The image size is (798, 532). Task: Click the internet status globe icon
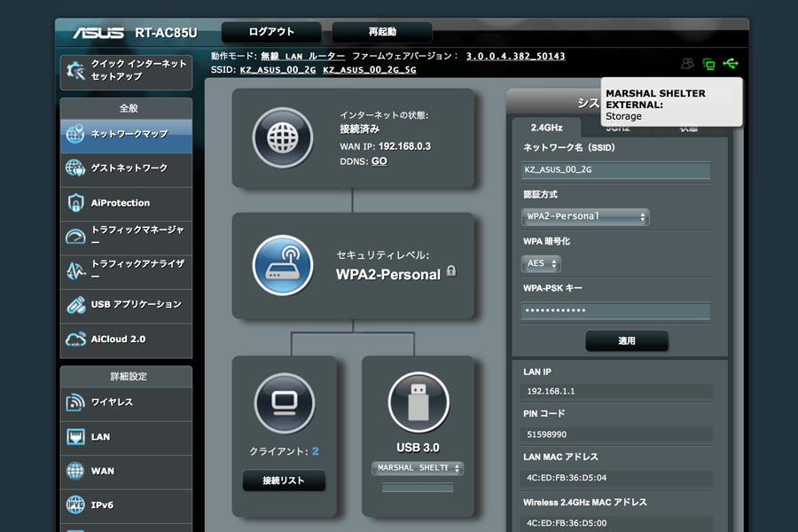283,137
